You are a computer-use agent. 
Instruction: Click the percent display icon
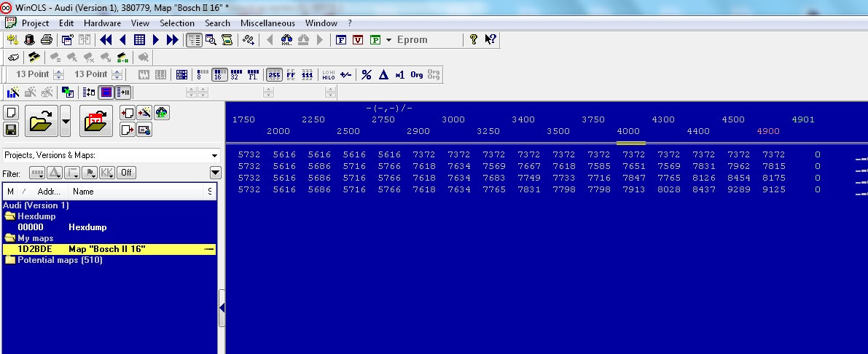click(x=367, y=74)
